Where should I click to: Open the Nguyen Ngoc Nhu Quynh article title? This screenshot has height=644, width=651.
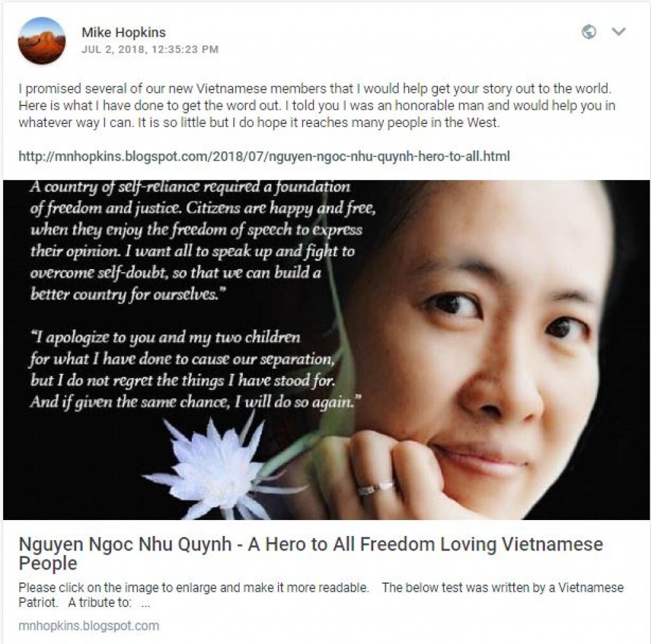[310, 554]
